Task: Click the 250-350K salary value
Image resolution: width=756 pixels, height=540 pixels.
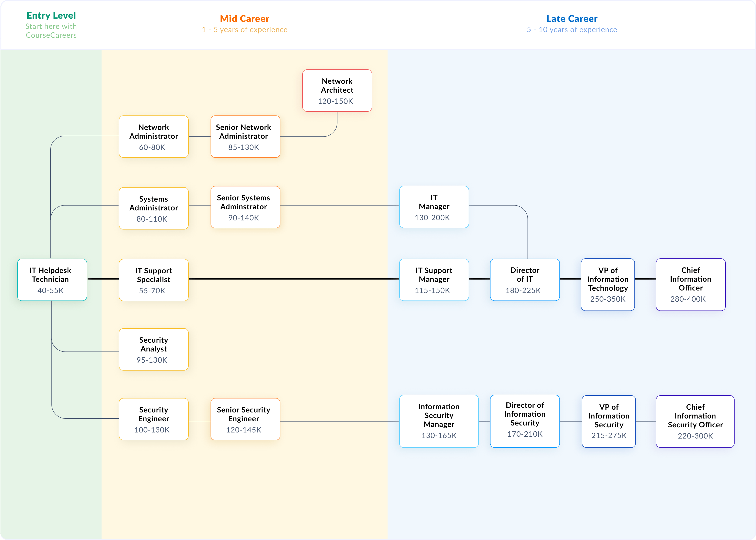Action: point(608,299)
